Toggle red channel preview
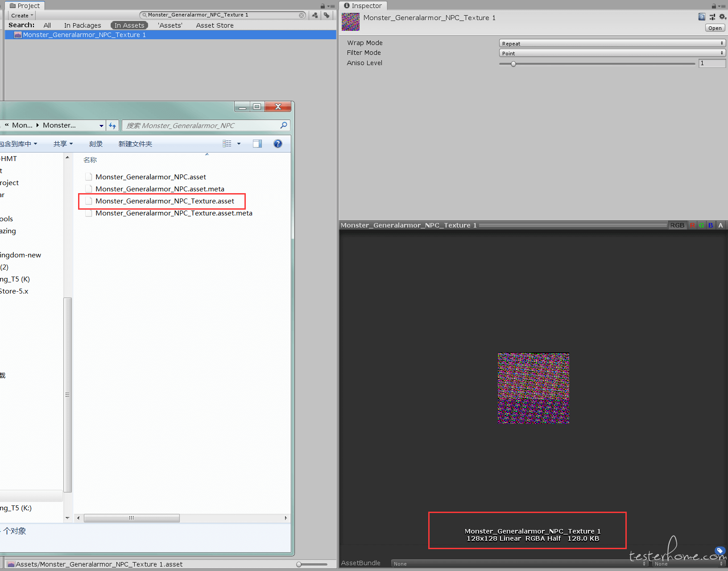 tap(692, 225)
